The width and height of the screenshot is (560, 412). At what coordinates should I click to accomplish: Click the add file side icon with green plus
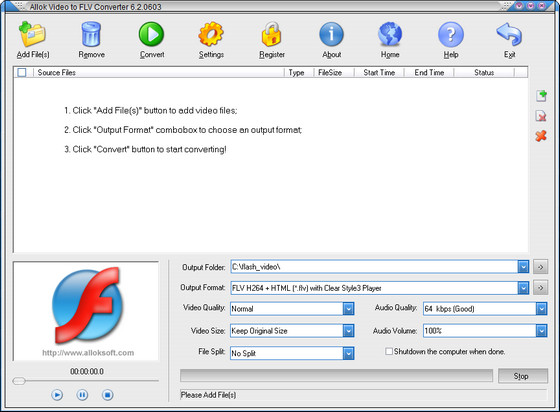(x=541, y=96)
